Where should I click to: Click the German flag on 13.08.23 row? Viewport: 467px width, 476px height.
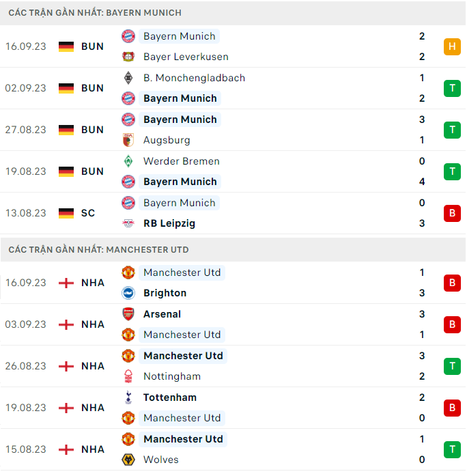click(66, 213)
